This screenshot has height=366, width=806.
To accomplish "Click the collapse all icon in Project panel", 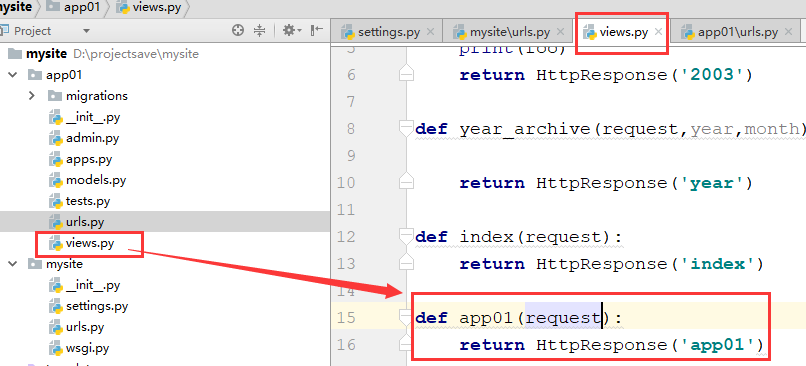I will [260, 31].
